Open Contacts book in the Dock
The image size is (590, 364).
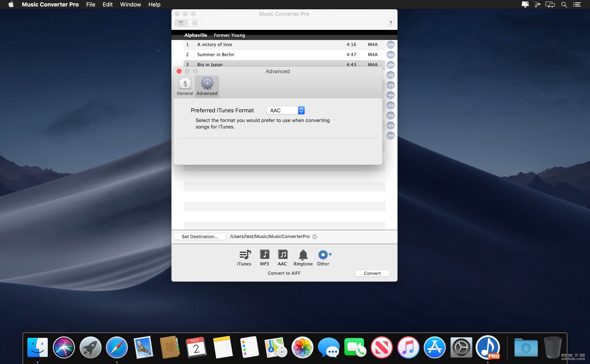coord(170,347)
